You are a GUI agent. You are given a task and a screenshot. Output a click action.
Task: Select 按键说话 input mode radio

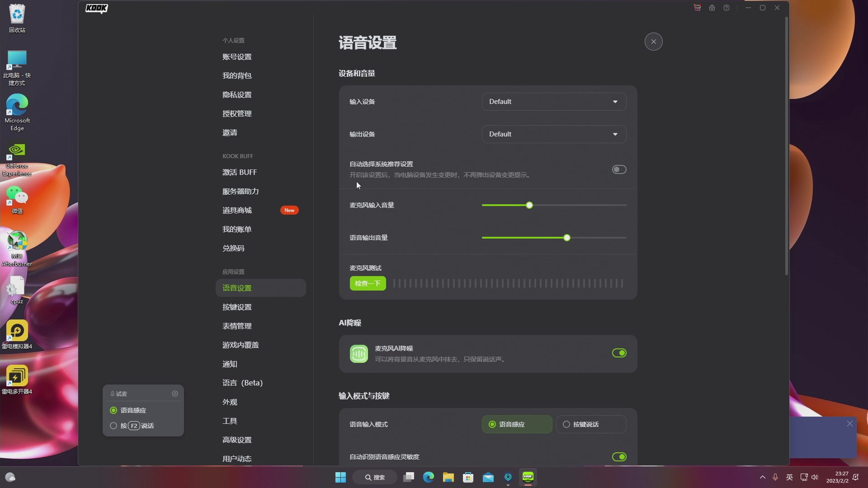(591, 424)
